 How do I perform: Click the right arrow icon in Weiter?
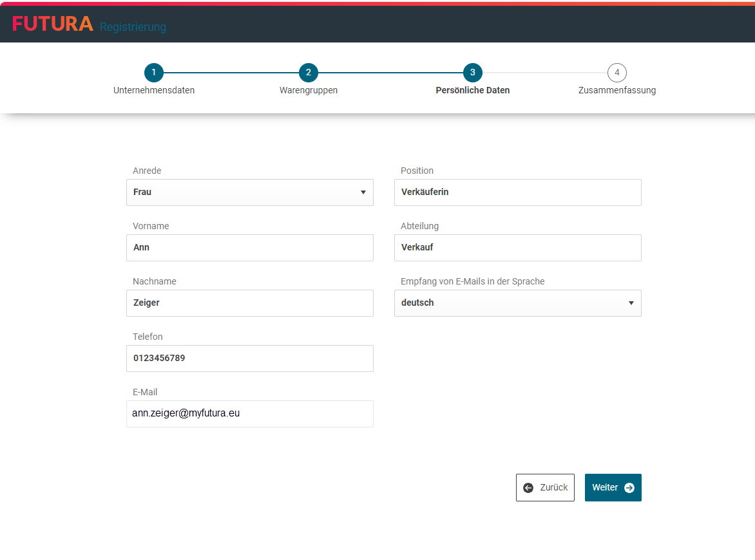pyautogui.click(x=629, y=488)
